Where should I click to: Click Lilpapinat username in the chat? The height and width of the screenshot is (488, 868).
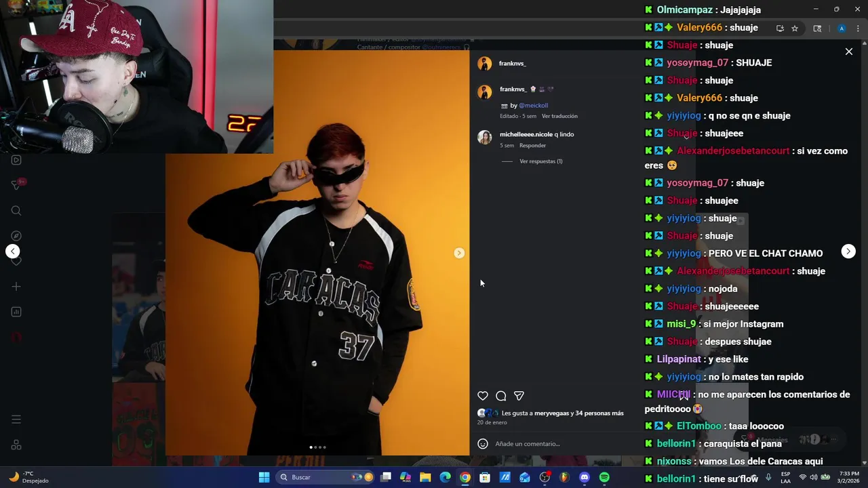(679, 359)
